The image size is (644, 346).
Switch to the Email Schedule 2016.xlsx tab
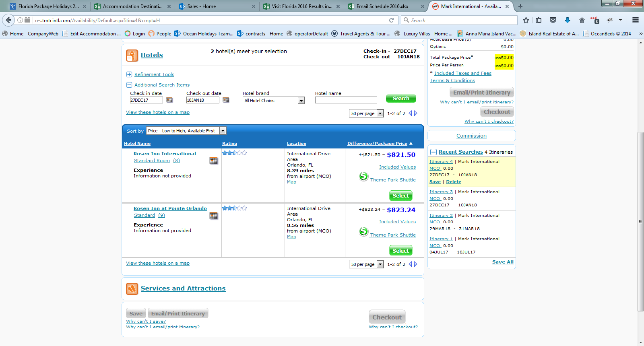click(x=386, y=6)
